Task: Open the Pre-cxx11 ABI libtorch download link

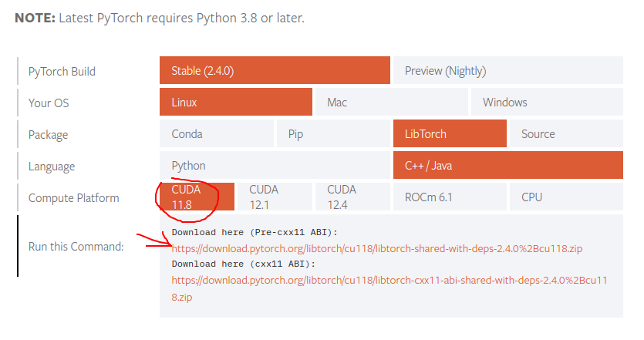Action: pos(376,248)
